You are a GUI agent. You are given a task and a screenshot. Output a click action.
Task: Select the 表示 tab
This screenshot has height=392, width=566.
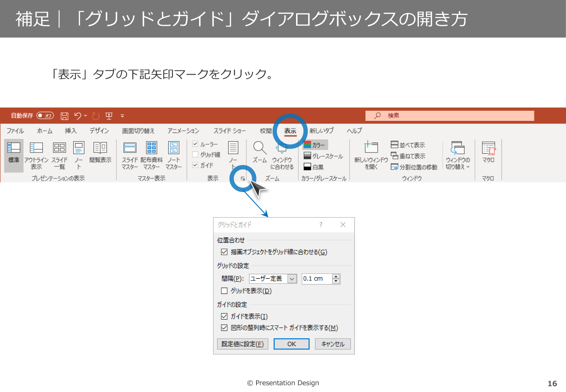click(x=290, y=131)
